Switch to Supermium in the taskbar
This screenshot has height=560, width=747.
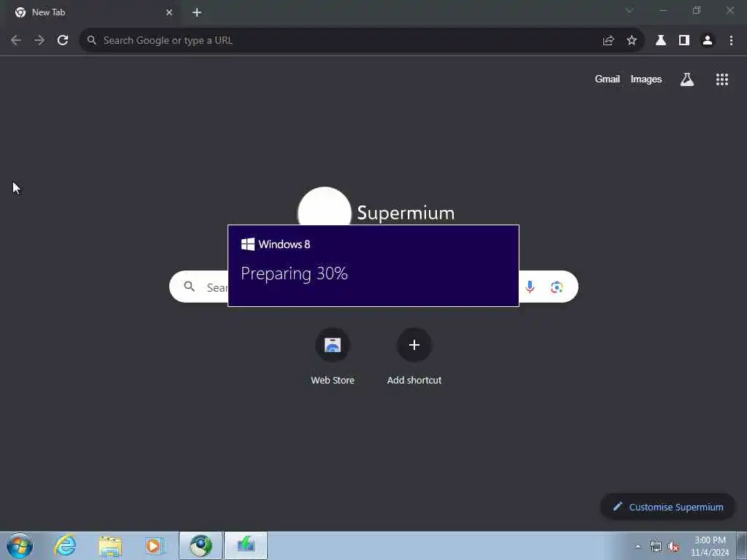[201, 545]
